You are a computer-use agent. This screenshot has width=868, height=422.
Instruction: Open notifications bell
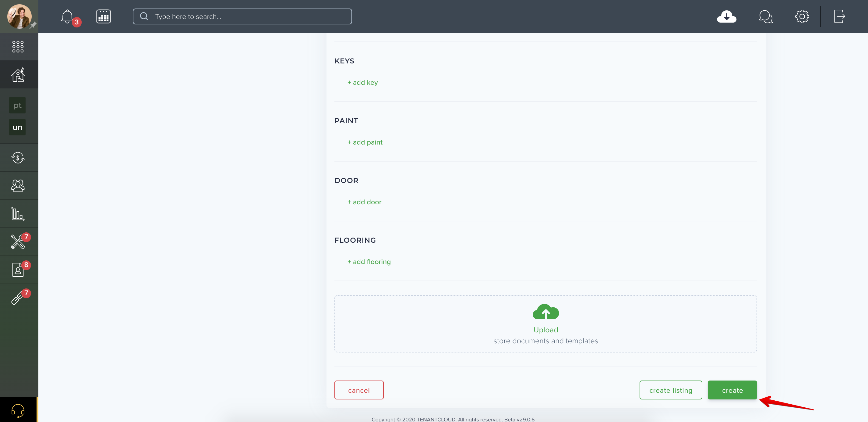coord(67,16)
